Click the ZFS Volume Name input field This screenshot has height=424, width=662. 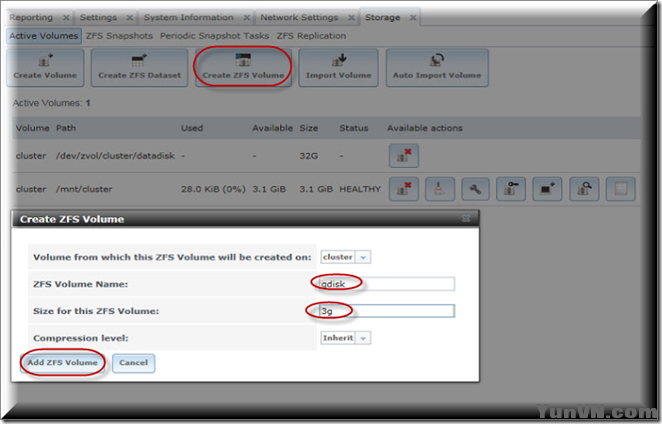tap(387, 284)
